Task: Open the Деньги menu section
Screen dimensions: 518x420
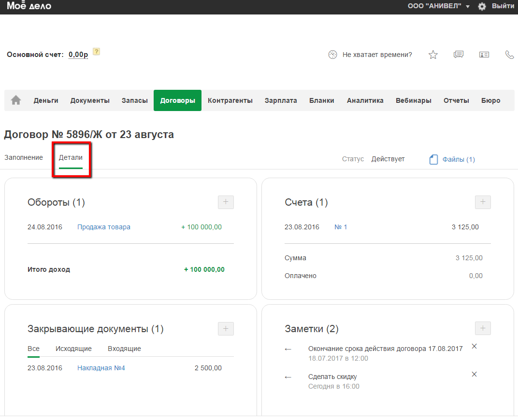Action: 46,100
